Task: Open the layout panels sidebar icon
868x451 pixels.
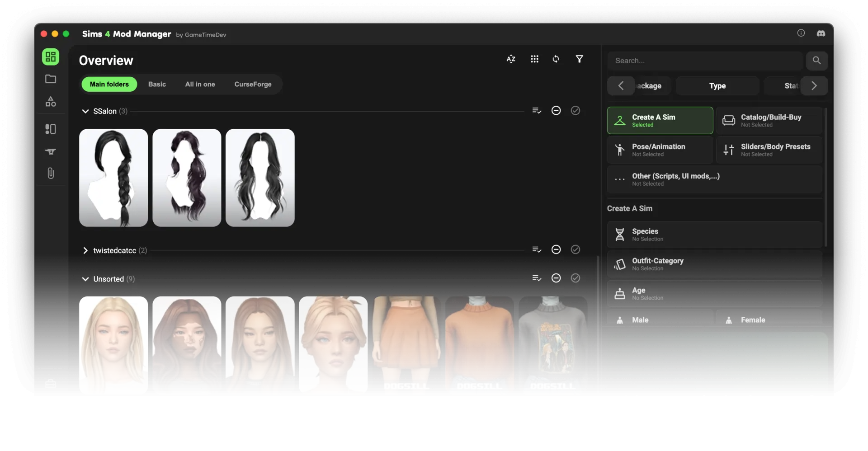Action: tap(51, 129)
